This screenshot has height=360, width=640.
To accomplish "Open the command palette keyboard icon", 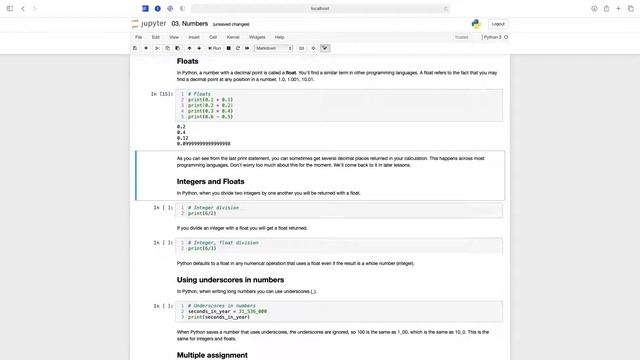I will (x=301, y=48).
